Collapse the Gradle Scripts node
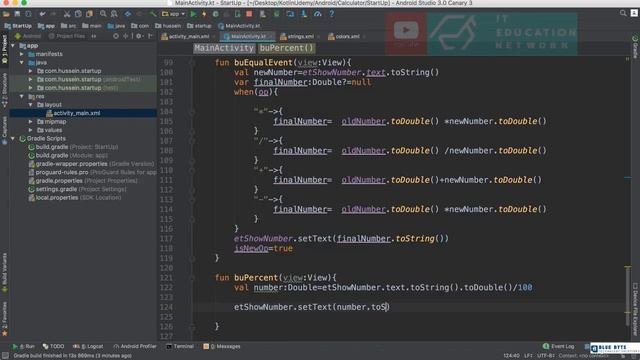640x360 pixels. pyautogui.click(x=13, y=138)
